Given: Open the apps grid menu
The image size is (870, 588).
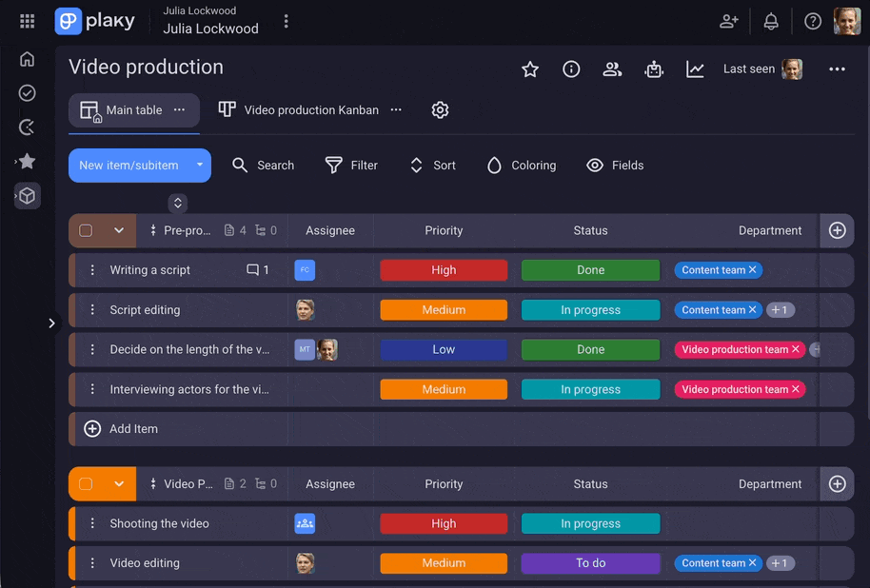Looking at the screenshot, I should click(27, 21).
